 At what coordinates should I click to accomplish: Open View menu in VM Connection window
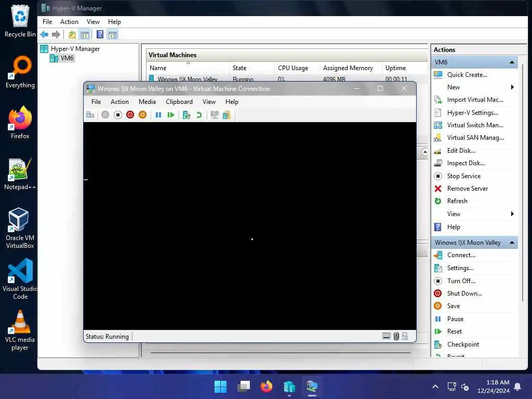click(209, 102)
